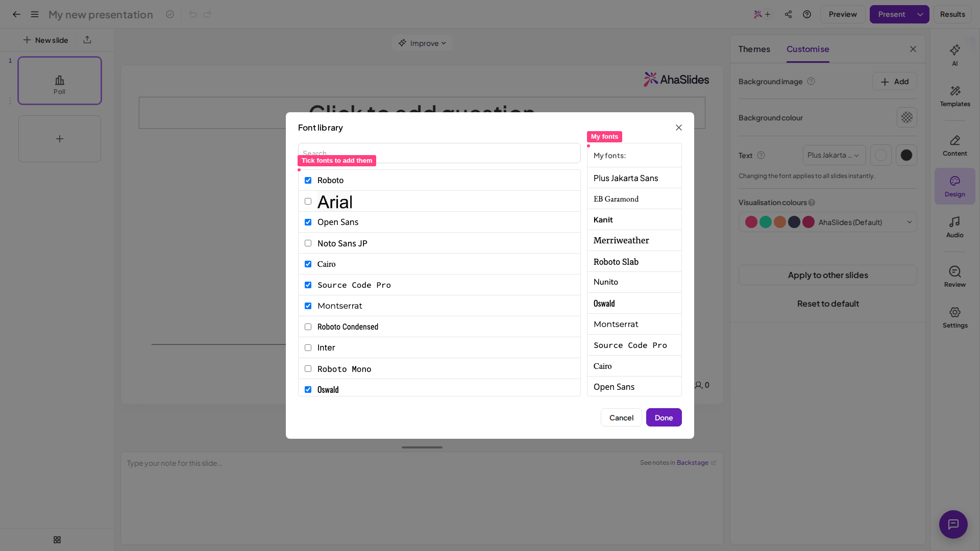Click the export slide upload icon

pyautogui.click(x=87, y=40)
